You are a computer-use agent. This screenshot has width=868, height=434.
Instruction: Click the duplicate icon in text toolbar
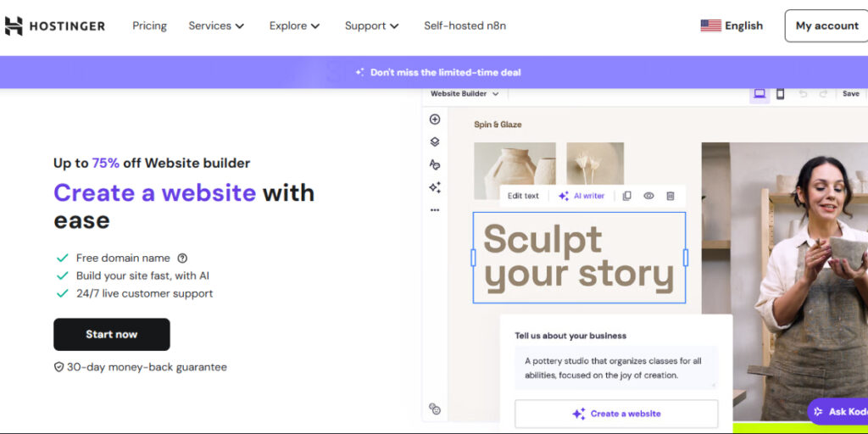tap(627, 196)
